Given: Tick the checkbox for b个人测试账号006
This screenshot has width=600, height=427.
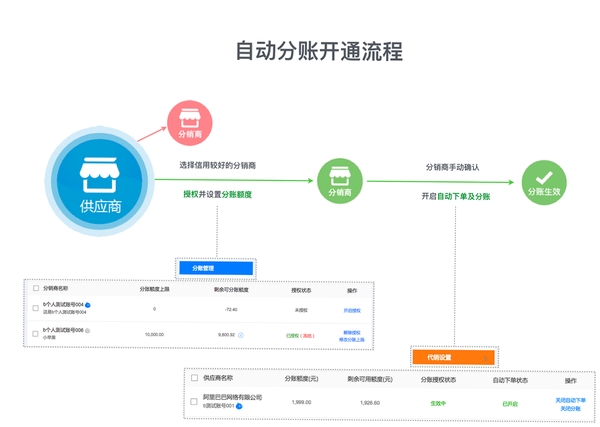Looking at the screenshot, I should (x=35, y=334).
